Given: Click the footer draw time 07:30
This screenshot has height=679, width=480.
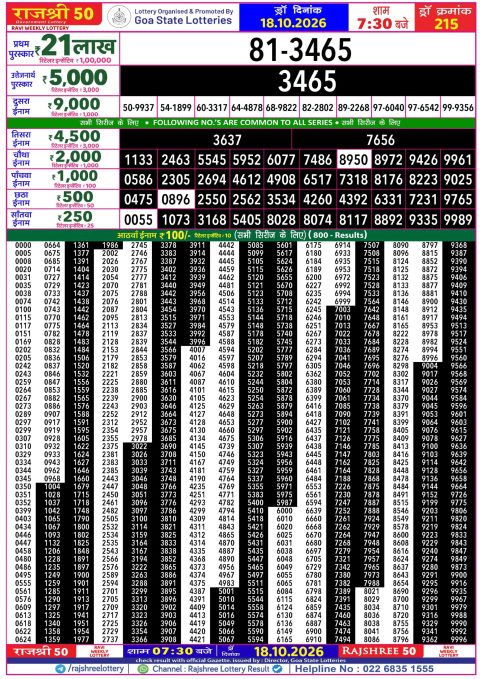Looking at the screenshot, I should 172,651.
